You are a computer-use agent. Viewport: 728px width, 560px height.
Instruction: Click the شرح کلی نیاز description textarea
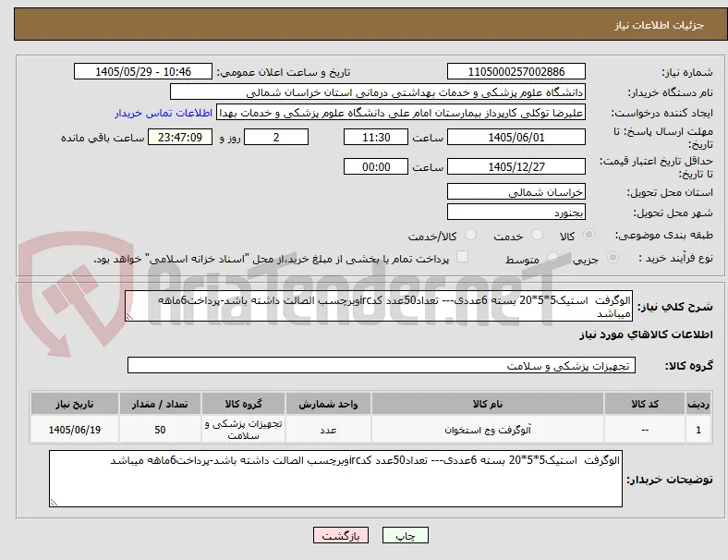click(379, 307)
